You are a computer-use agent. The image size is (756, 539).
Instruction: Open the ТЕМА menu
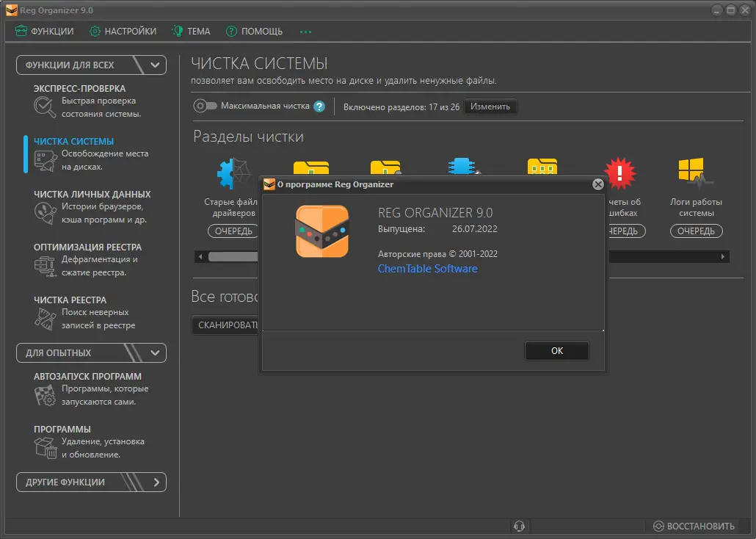click(x=191, y=32)
